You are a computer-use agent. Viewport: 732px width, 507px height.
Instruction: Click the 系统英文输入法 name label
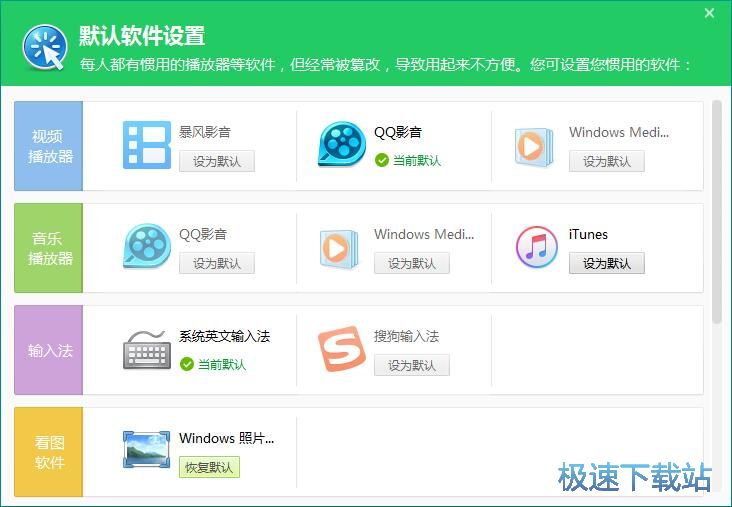[225, 336]
